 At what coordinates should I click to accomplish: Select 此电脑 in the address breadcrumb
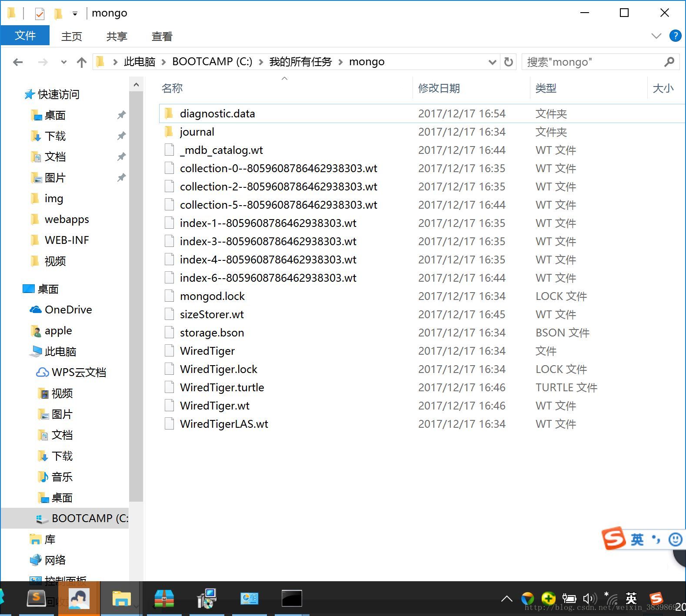point(140,62)
